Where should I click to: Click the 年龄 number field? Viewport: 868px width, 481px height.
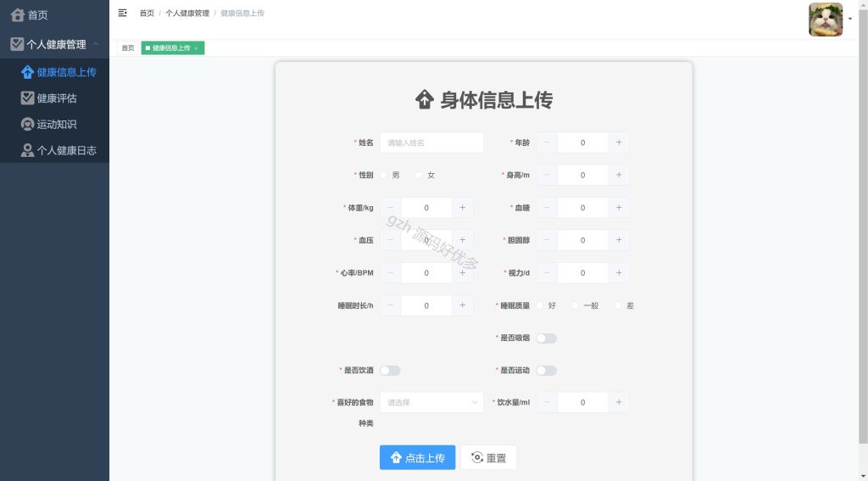point(582,143)
